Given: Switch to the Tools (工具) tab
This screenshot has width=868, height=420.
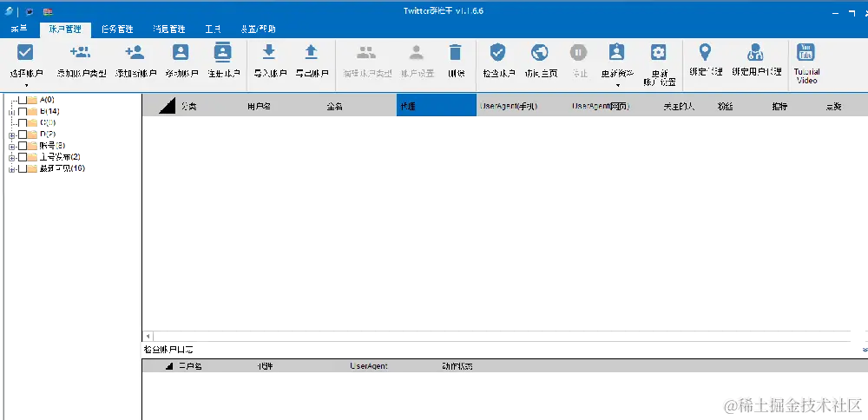Looking at the screenshot, I should click(214, 30).
